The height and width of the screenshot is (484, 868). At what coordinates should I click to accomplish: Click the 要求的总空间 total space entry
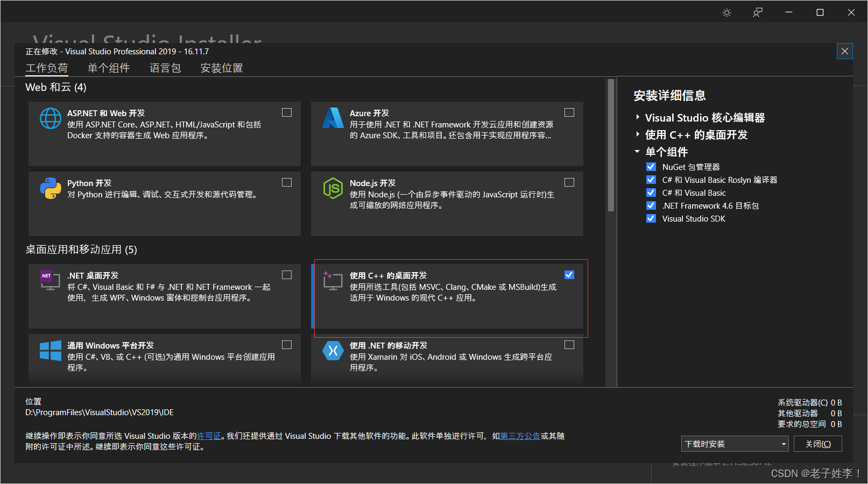810,424
